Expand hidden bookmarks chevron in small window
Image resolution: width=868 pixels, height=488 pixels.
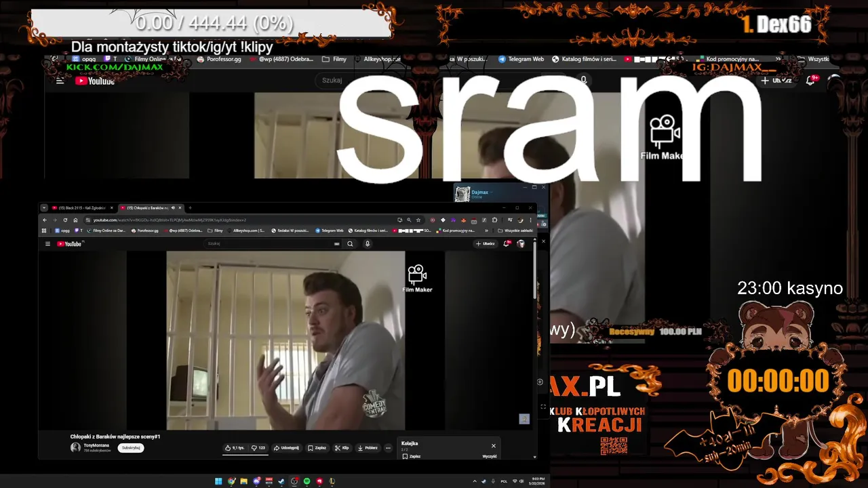486,230
